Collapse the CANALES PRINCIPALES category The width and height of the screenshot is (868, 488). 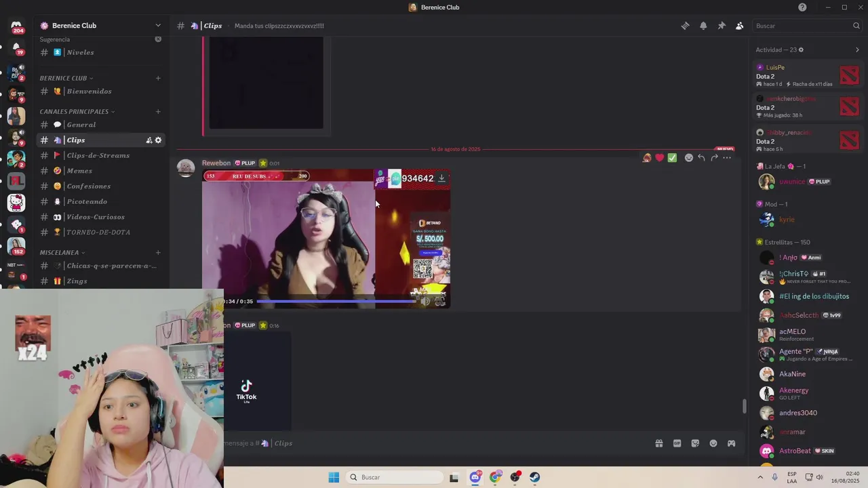pyautogui.click(x=77, y=111)
